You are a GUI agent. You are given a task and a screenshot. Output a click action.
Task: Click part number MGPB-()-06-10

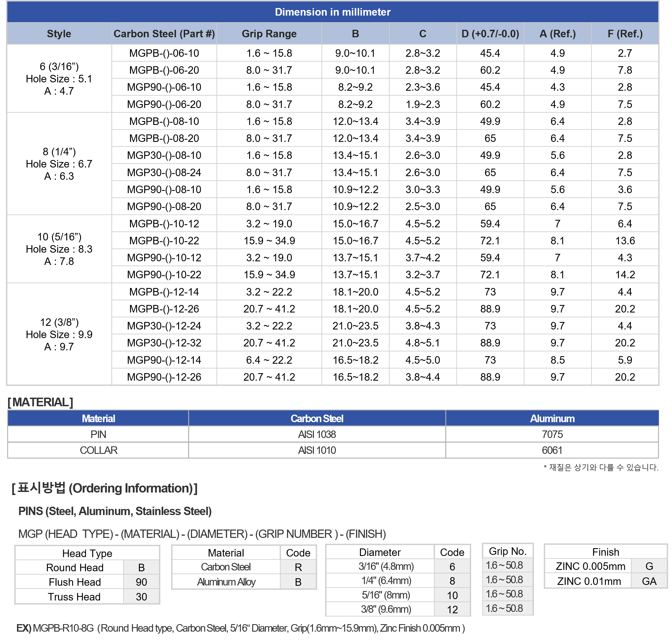click(x=164, y=53)
